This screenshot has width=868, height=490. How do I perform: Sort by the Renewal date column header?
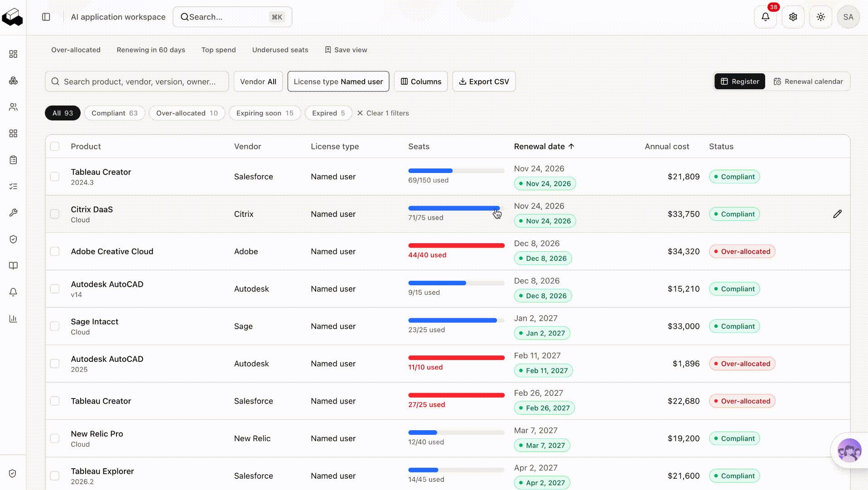click(x=544, y=146)
